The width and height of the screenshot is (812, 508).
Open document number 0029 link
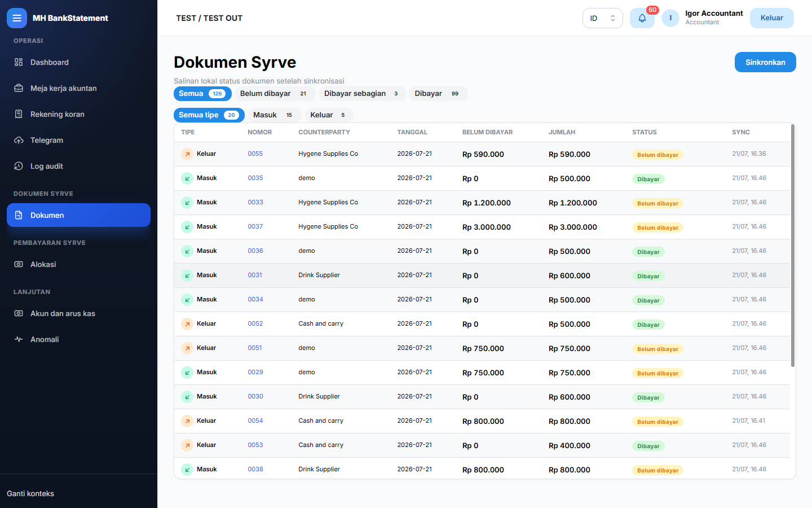click(x=255, y=372)
